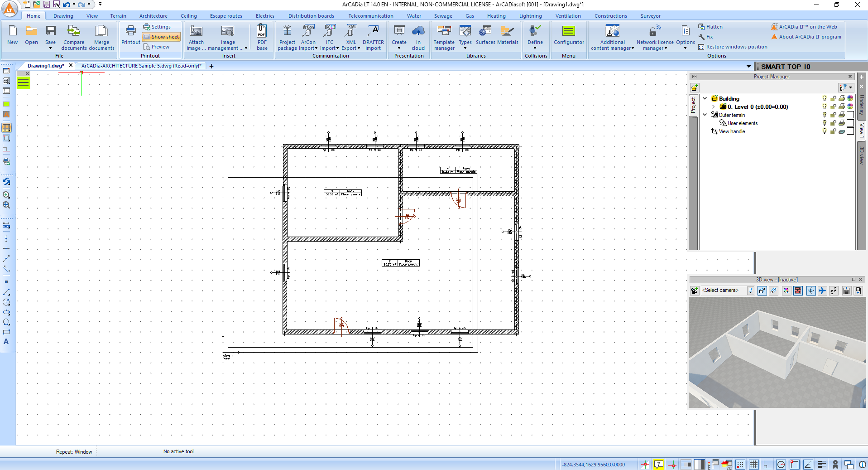Screen dimensions: 868x470
Task: Open Attach image tool
Action: coord(196,36)
